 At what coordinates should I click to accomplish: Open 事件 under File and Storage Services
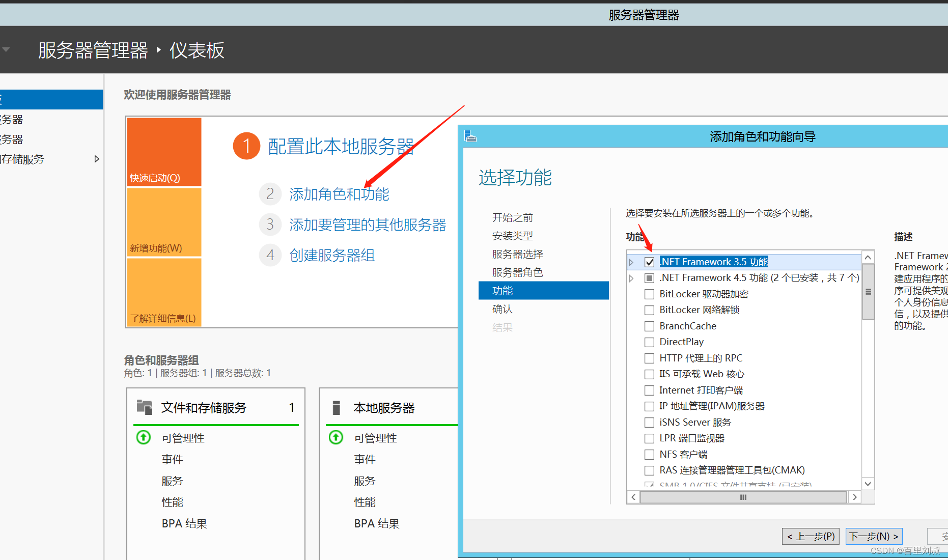pyautogui.click(x=172, y=459)
